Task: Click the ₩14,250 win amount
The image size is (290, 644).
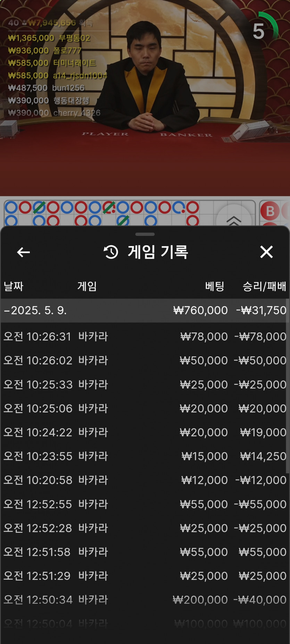Action: click(263, 456)
